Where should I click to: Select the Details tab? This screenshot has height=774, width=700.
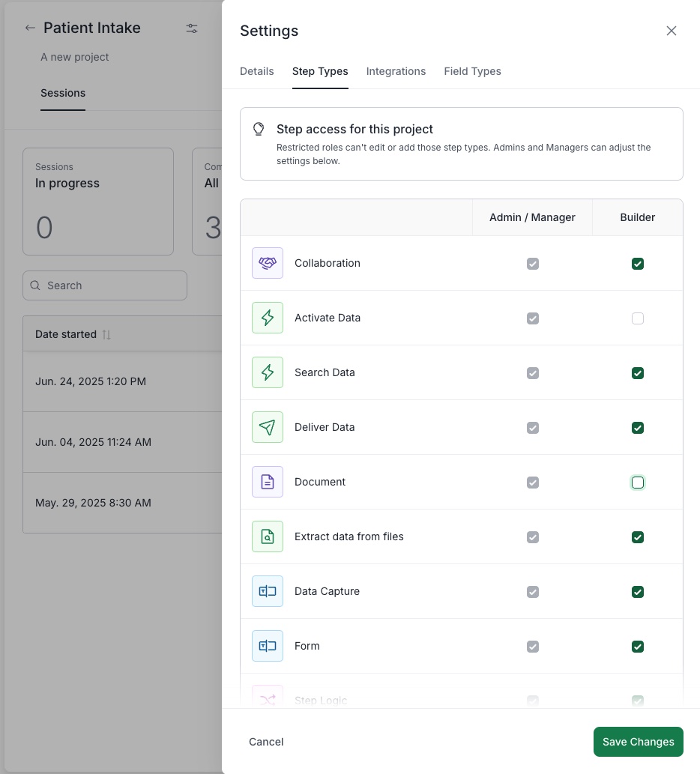pyautogui.click(x=256, y=71)
